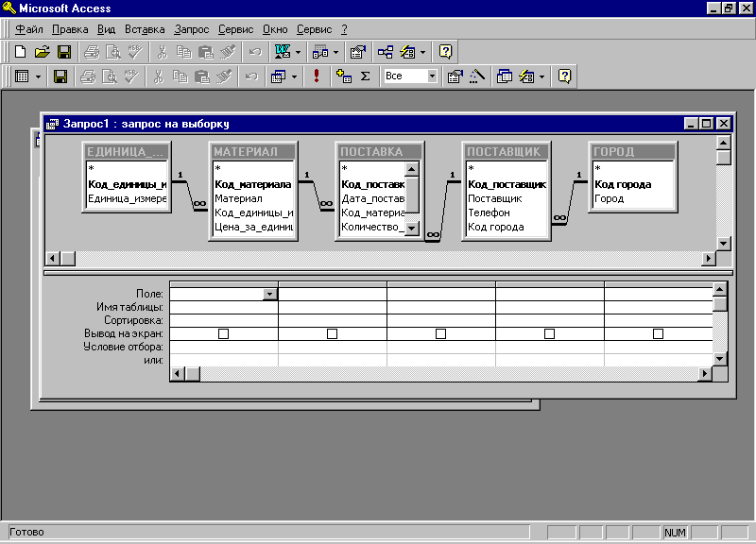The width and height of the screenshot is (756, 544).
Task: Open the Запрос menu
Action: [192, 29]
